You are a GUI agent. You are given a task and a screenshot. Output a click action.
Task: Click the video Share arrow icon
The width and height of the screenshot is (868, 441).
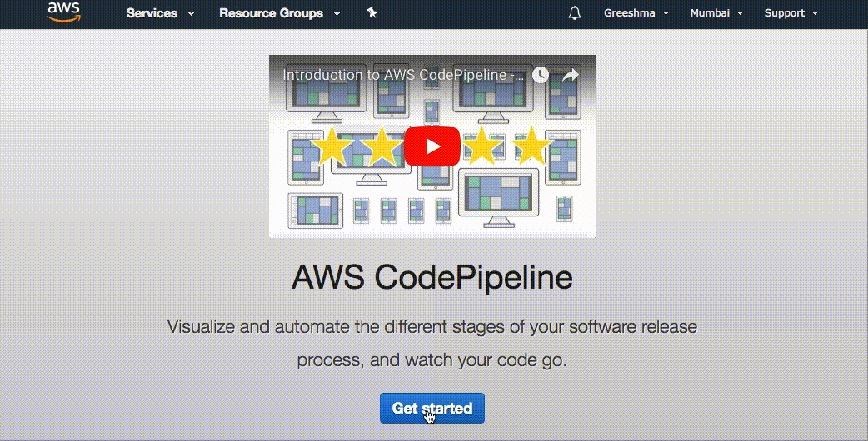570,75
